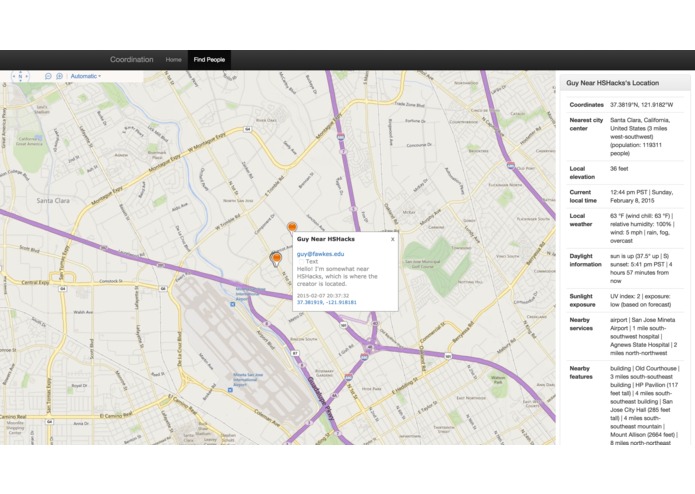Close the Guy Near HSHacks popup

(x=393, y=239)
